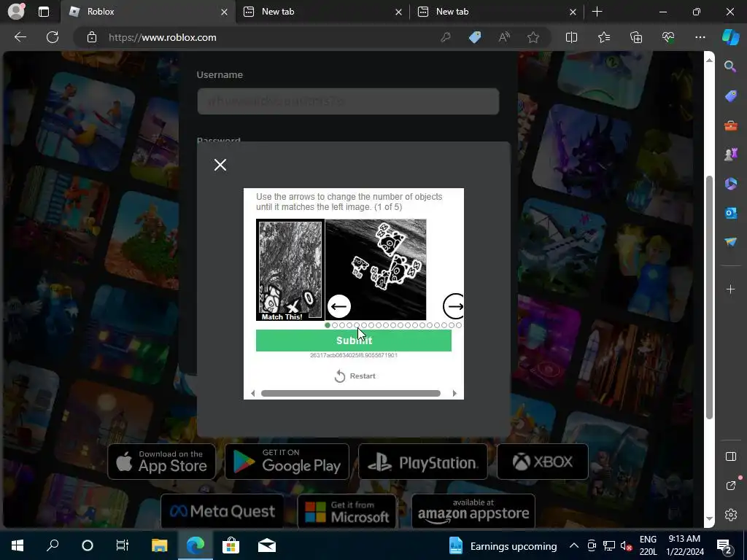View site information lock icon
747x560 pixels.
pos(92,37)
